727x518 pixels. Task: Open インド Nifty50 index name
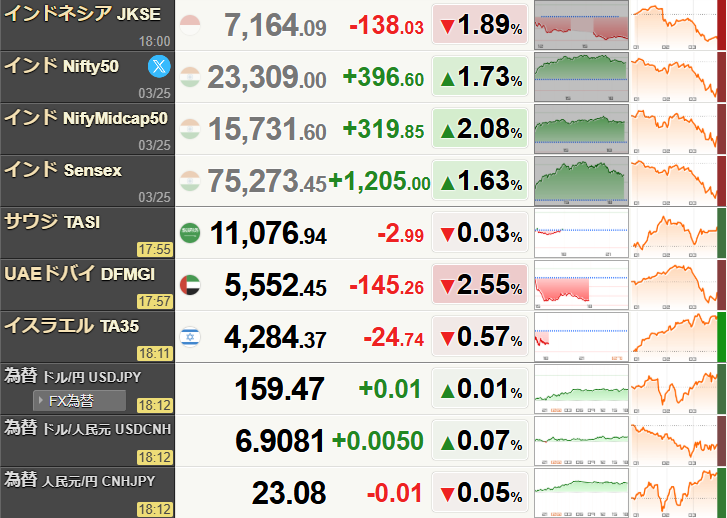tap(62, 66)
